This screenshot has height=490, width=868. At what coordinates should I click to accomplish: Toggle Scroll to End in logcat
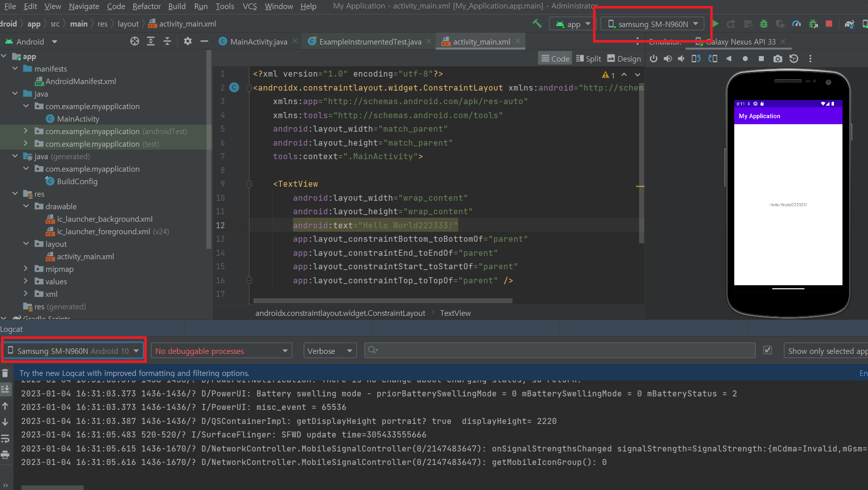pos(5,389)
